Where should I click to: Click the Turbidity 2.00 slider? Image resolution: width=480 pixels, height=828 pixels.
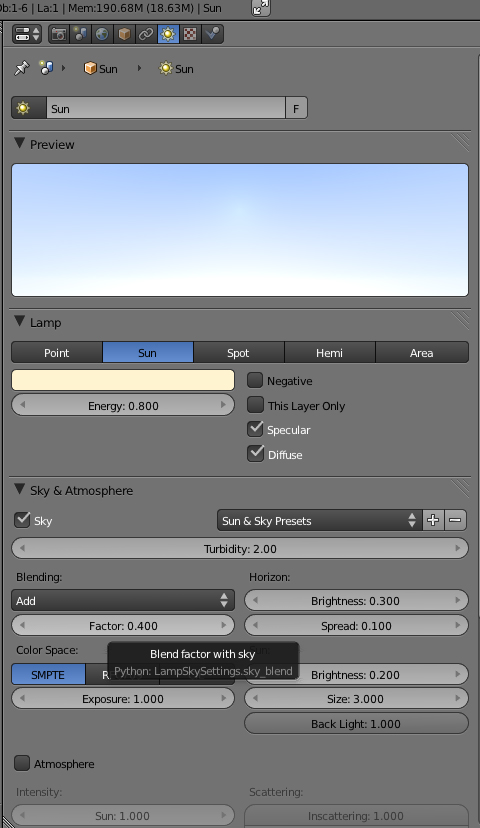coord(240,549)
